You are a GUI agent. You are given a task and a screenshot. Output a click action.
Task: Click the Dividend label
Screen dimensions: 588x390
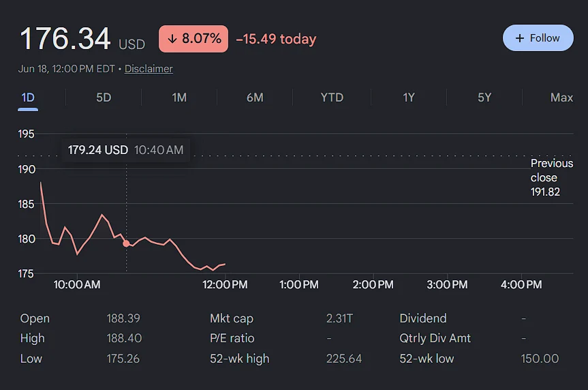423,318
